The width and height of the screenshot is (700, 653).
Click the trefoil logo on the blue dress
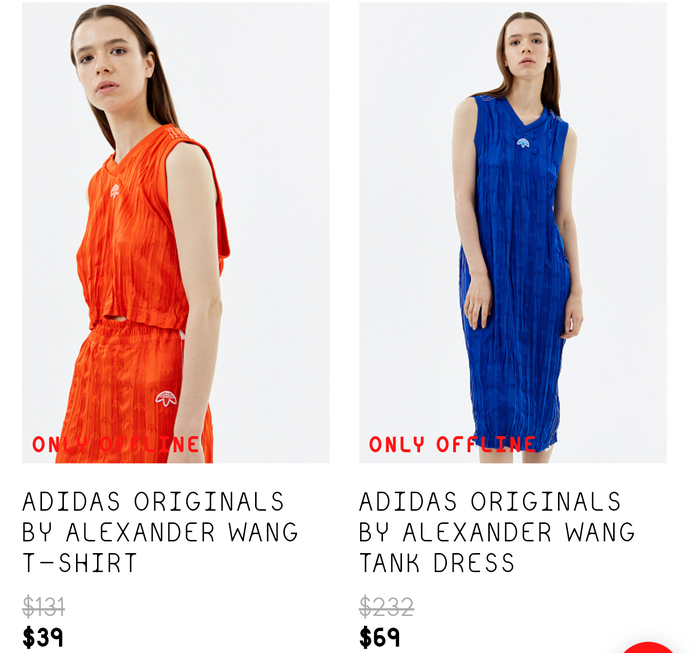pyautogui.click(x=523, y=143)
